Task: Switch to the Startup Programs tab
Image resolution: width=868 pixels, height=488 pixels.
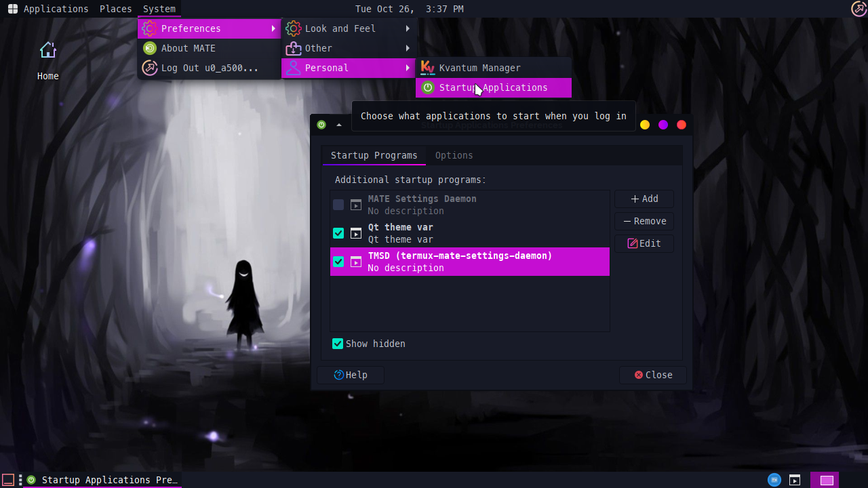Action: 374,155
